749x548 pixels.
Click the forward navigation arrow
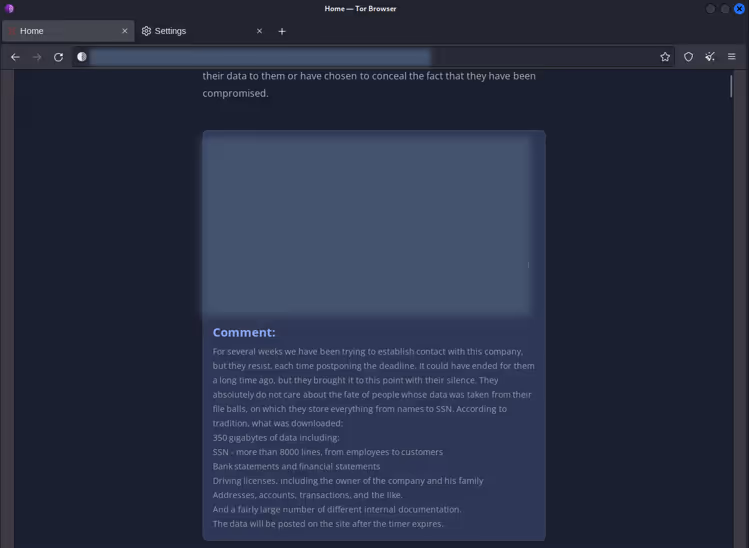(x=37, y=57)
